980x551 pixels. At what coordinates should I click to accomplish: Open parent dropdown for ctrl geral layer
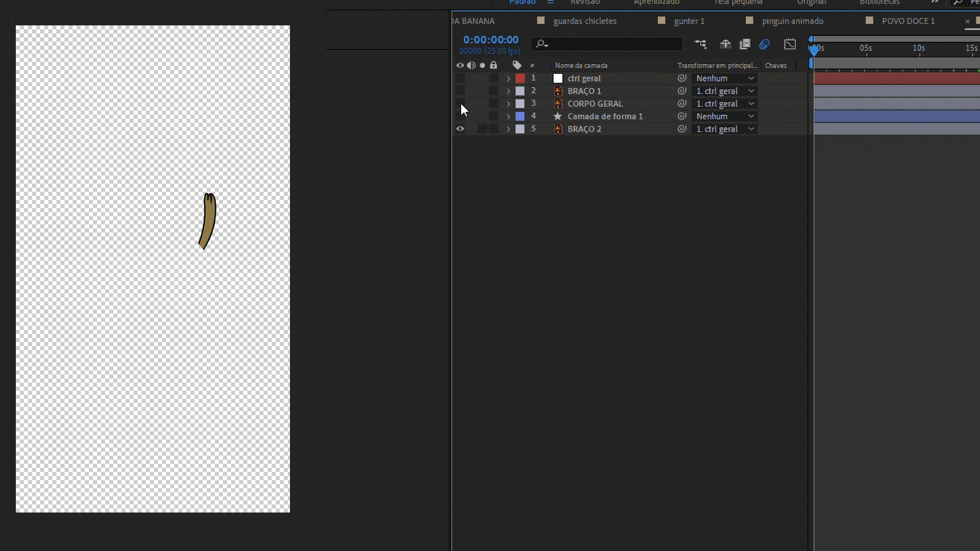[725, 78]
